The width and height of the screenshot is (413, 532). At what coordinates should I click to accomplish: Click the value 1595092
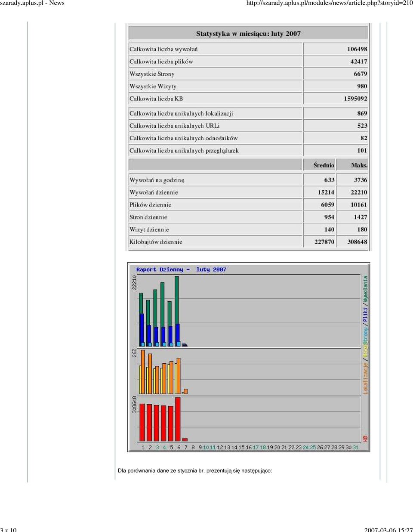pyautogui.click(x=356, y=99)
